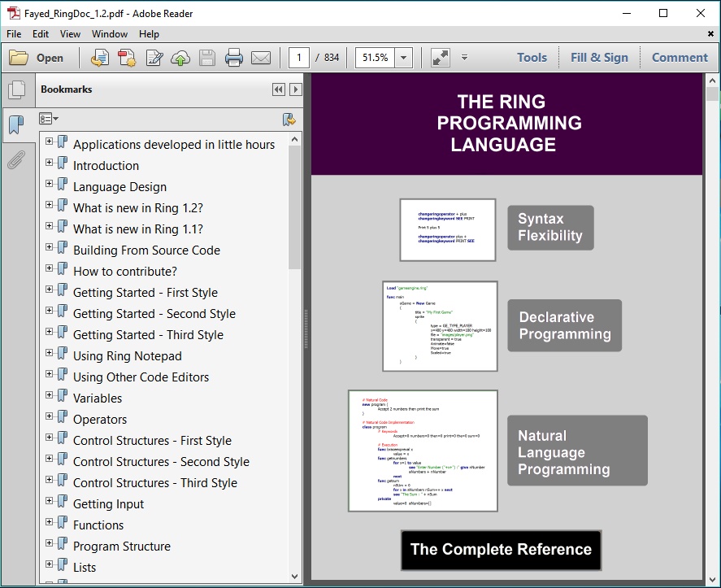Click the Adobe Reader title bar icon
Viewport: 721px width, 588px height.
tap(13, 13)
